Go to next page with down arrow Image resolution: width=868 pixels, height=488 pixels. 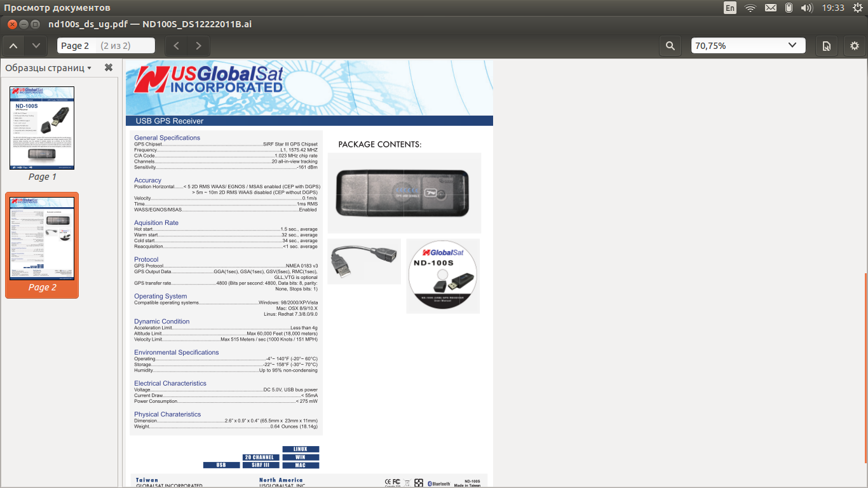click(36, 46)
